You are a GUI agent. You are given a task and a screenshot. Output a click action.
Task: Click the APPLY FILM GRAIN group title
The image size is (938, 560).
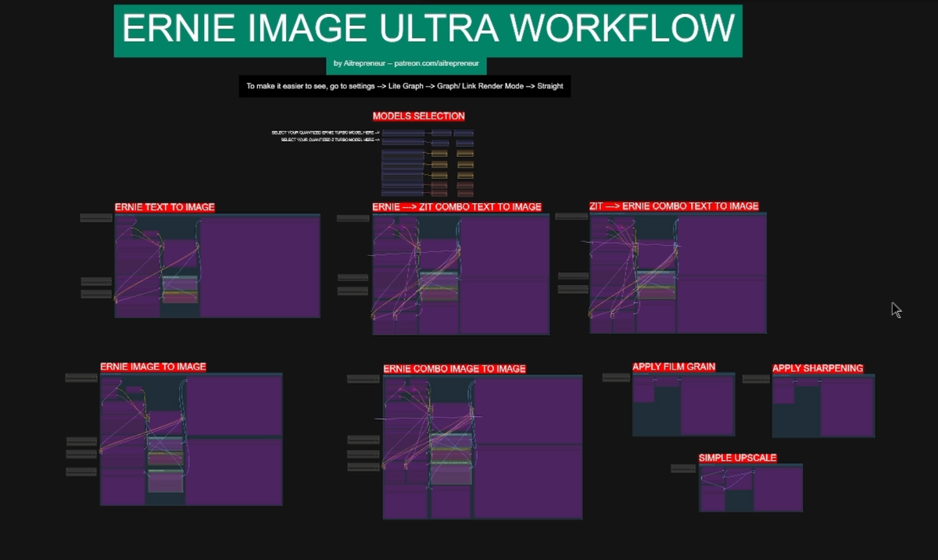click(x=674, y=367)
